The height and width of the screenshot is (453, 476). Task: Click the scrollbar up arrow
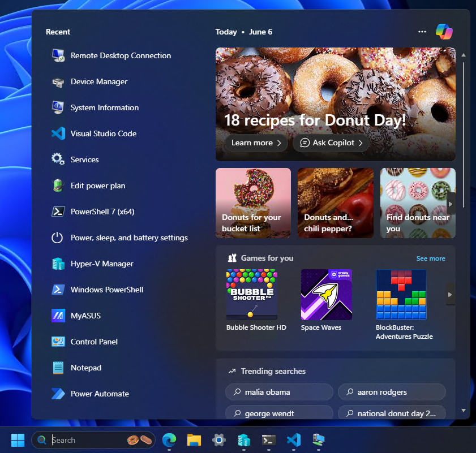(x=463, y=55)
